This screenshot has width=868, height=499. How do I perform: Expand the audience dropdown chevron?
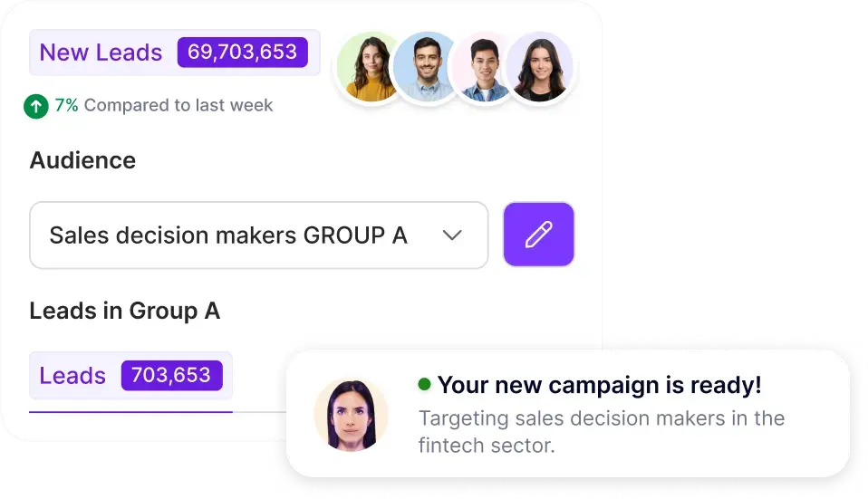[x=452, y=235]
